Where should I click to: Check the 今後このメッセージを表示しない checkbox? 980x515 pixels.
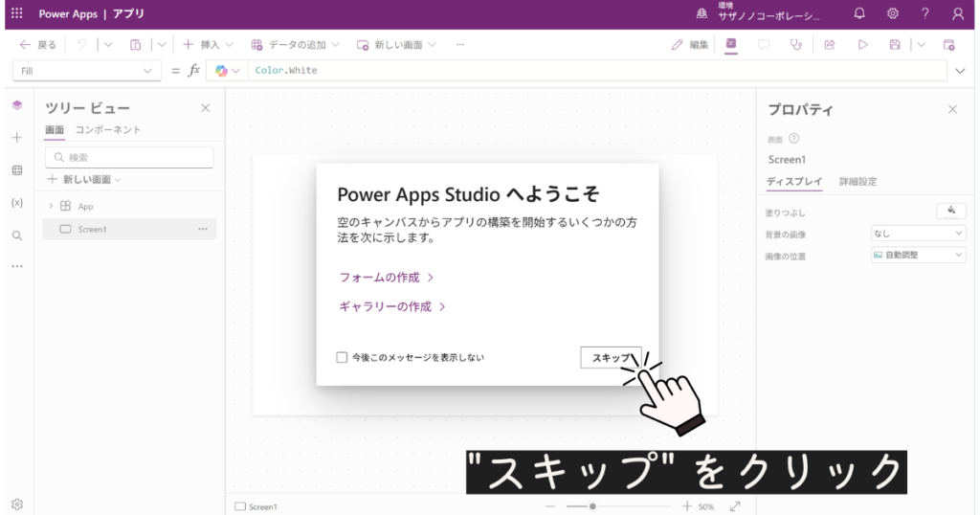coord(342,357)
